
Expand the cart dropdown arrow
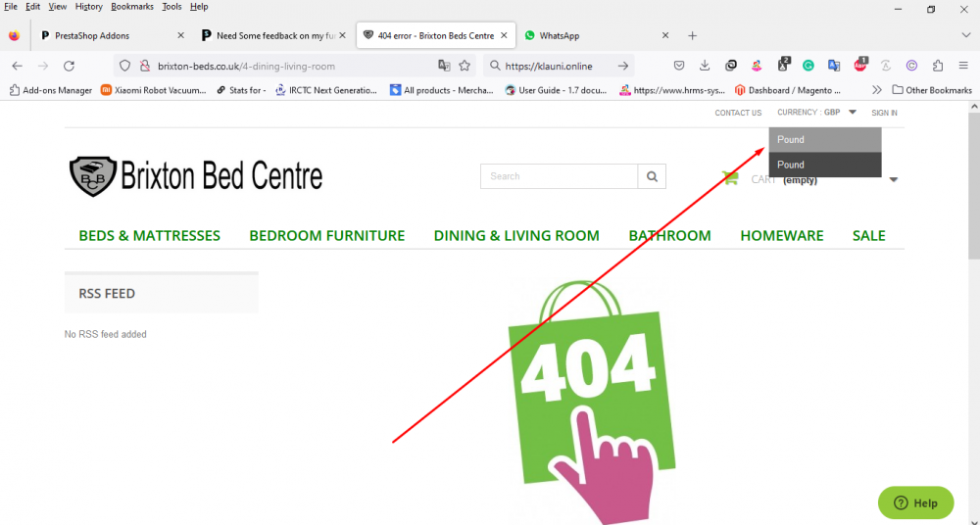click(893, 179)
